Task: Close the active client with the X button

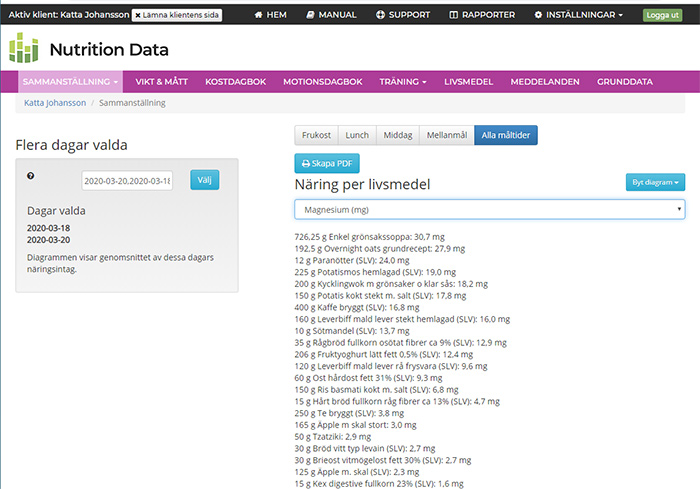Action: tap(138, 15)
